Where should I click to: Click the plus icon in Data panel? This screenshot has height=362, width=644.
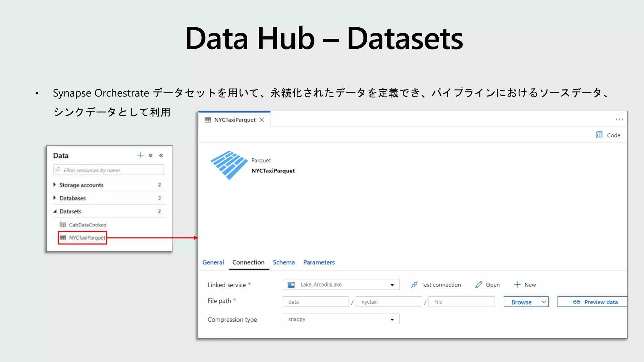[x=140, y=155]
